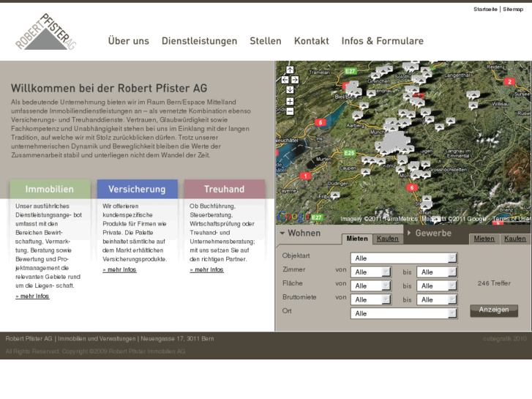
Task: Pan the map right arrow
Action: 295,80
